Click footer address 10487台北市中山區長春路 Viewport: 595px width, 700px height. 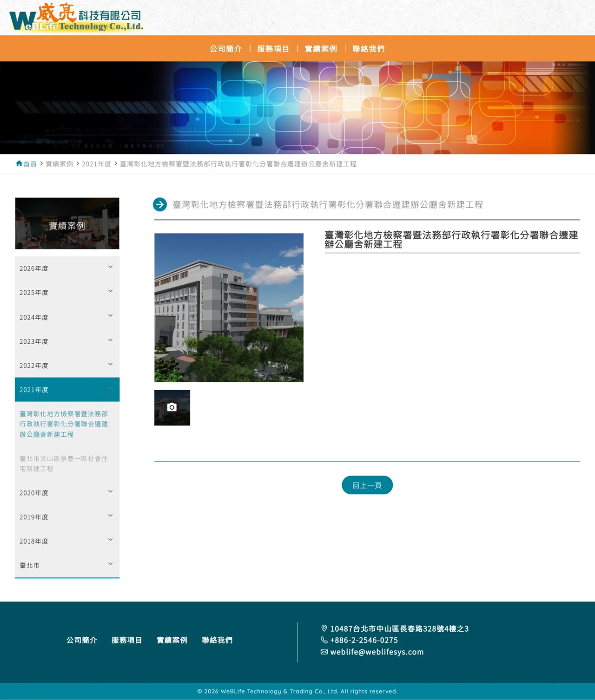point(399,628)
